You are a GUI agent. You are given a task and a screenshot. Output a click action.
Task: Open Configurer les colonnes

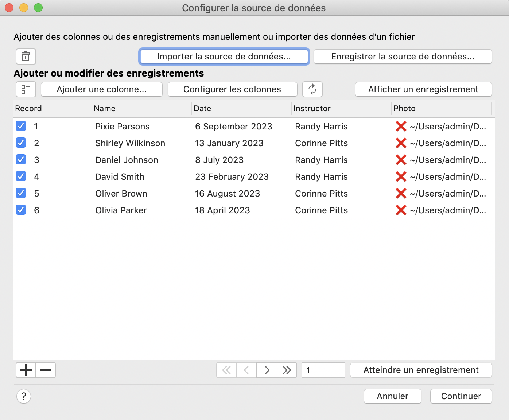click(232, 89)
